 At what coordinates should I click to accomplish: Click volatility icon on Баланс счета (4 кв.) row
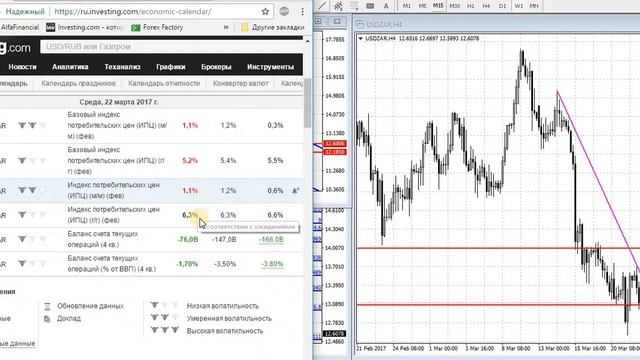[32, 239]
